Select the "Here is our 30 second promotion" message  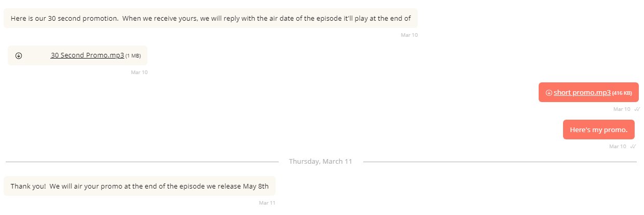click(210, 19)
